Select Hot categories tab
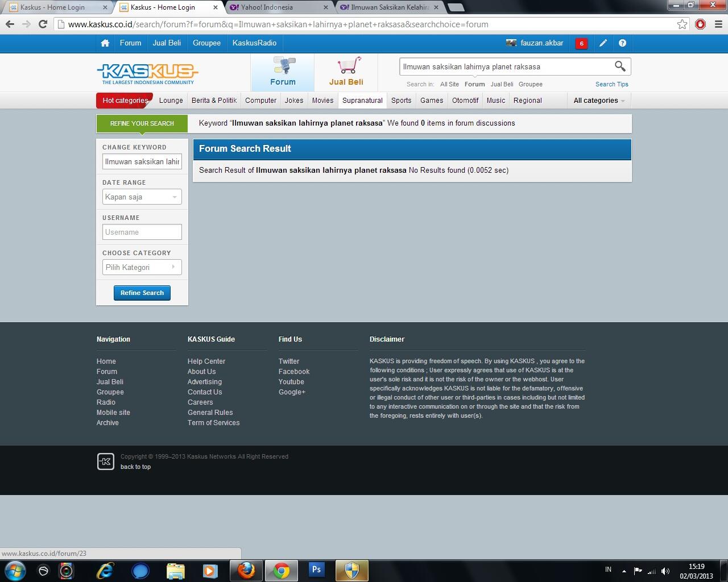 pyautogui.click(x=125, y=101)
